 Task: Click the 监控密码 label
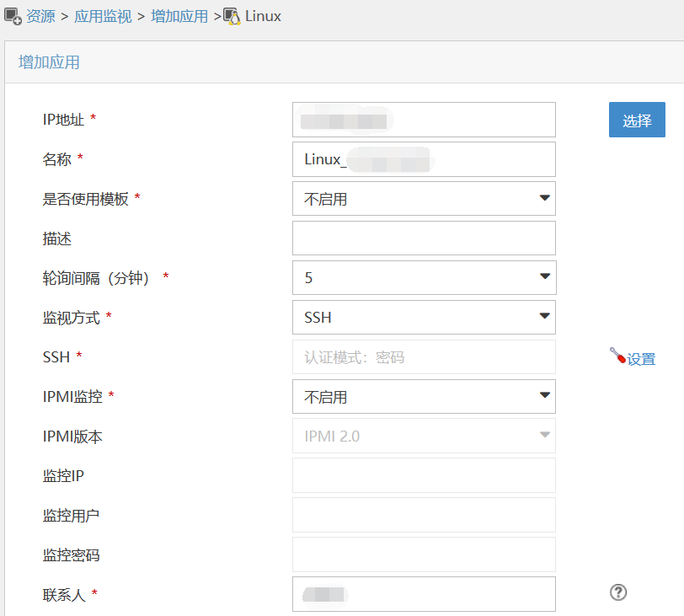tap(71, 555)
